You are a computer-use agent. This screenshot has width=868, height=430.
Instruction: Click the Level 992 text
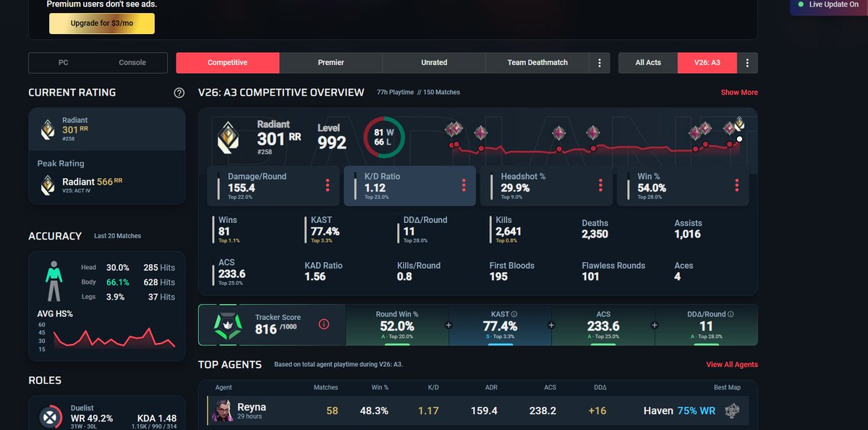[332, 137]
